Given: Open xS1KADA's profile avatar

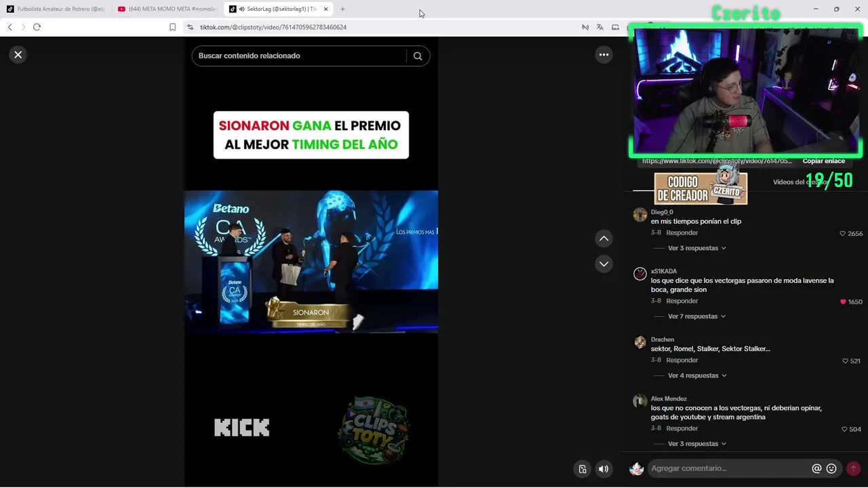Looking at the screenshot, I should (640, 274).
